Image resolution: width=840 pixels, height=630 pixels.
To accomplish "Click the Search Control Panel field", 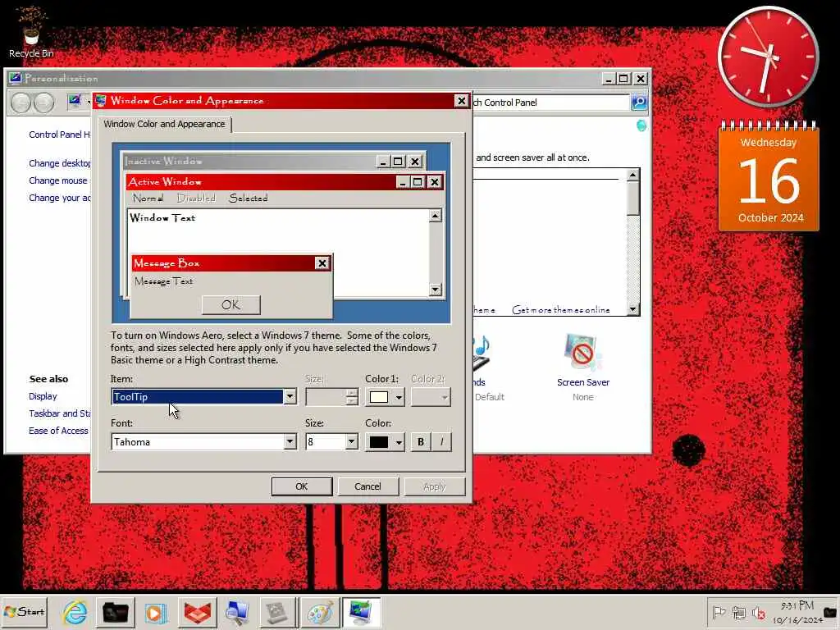I will [550, 103].
